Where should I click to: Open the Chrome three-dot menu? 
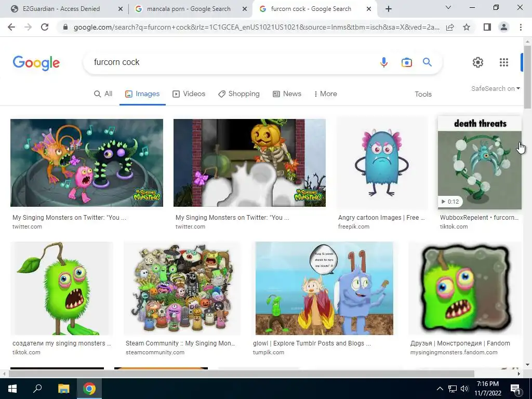point(521,27)
